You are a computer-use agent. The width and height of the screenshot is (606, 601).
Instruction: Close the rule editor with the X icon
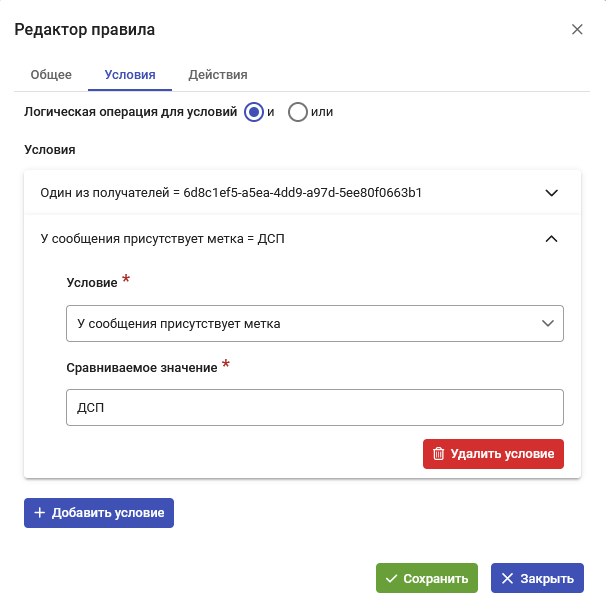coord(577,29)
